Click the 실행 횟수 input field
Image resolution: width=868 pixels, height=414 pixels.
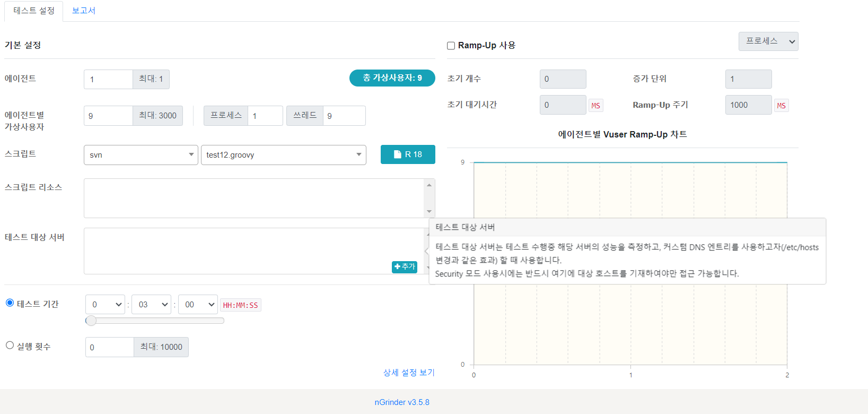tap(110, 347)
